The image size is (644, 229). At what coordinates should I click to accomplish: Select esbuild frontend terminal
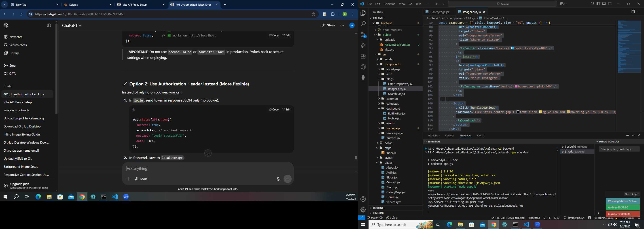click(x=577, y=146)
